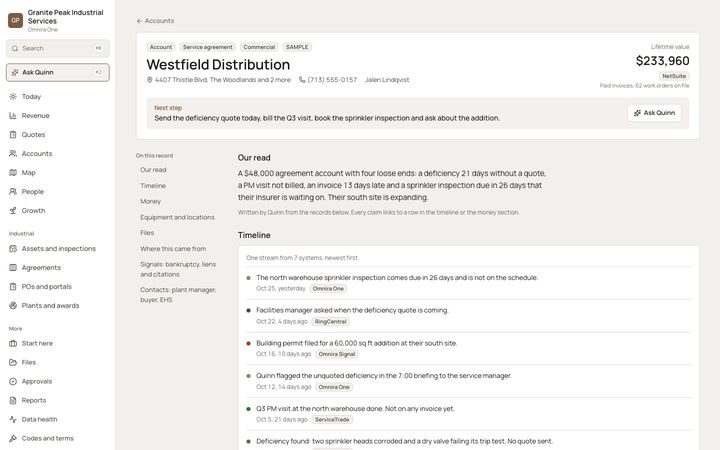Select Approvals in the More section
The image size is (720, 450).
tap(58, 382)
